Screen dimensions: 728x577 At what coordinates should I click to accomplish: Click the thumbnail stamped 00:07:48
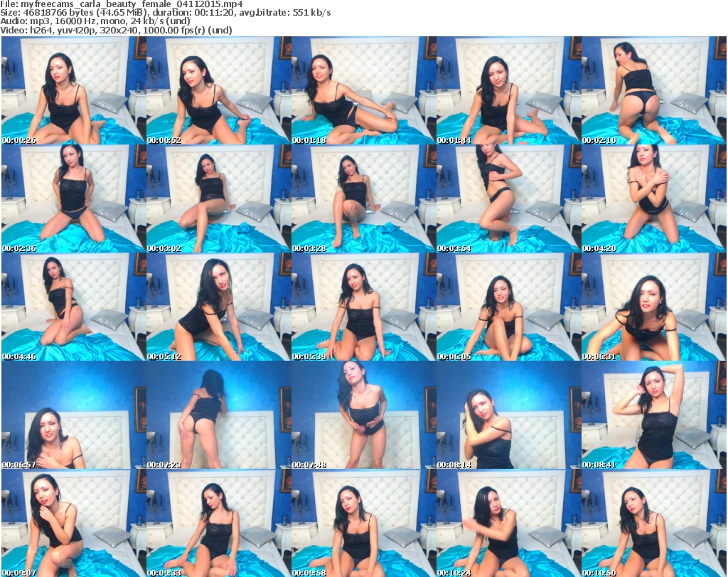point(363,415)
